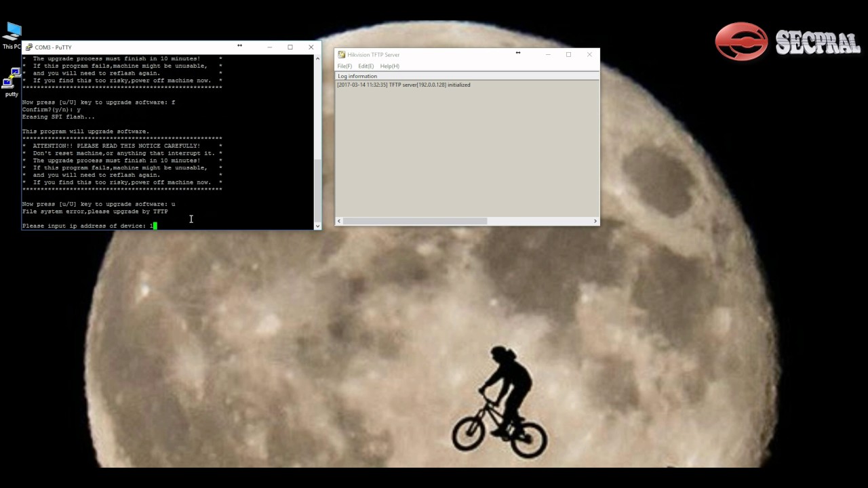Click the PuTTY scrollbar down arrow
This screenshot has height=488, width=868.
tap(317, 225)
